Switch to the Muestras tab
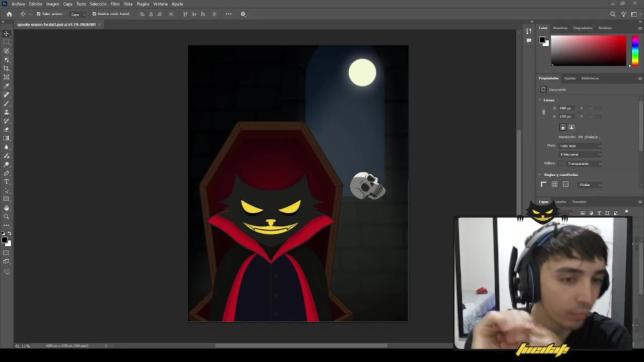The width and height of the screenshot is (644, 362). pos(560,28)
